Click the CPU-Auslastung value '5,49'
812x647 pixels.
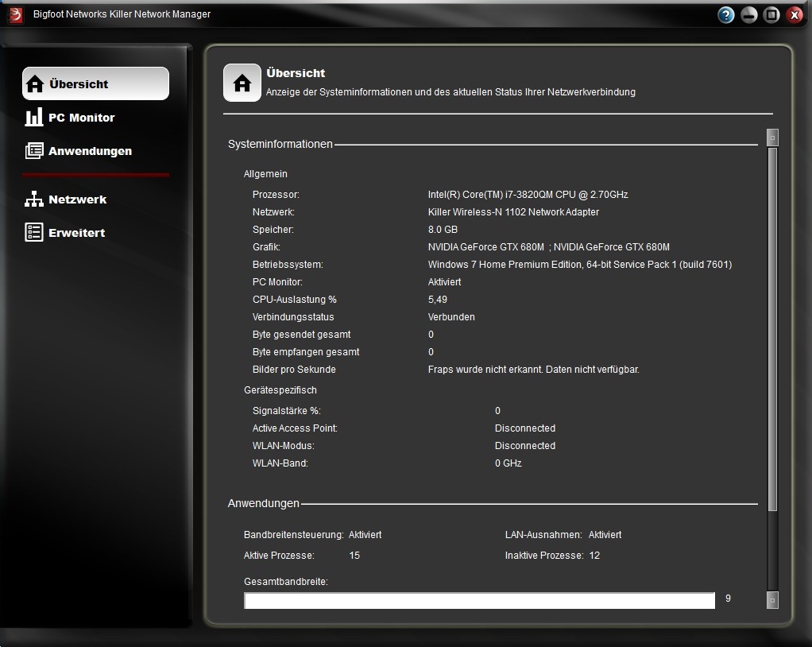438,300
